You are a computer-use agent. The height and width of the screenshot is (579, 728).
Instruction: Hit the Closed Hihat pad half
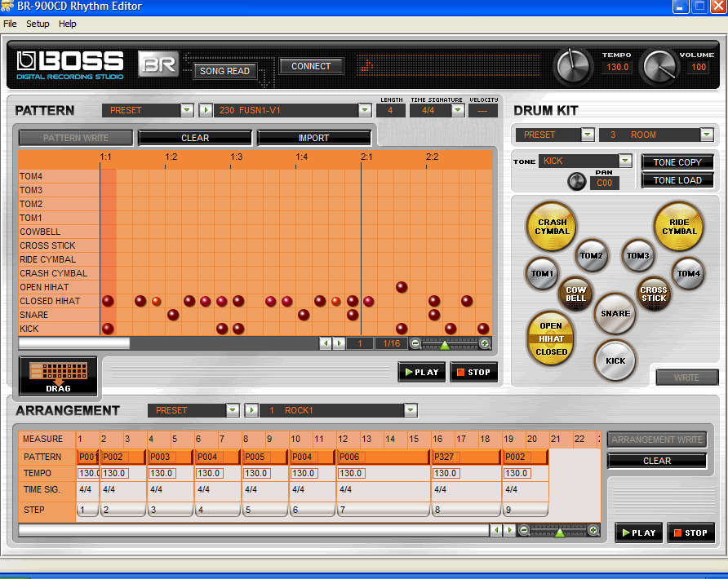551,351
